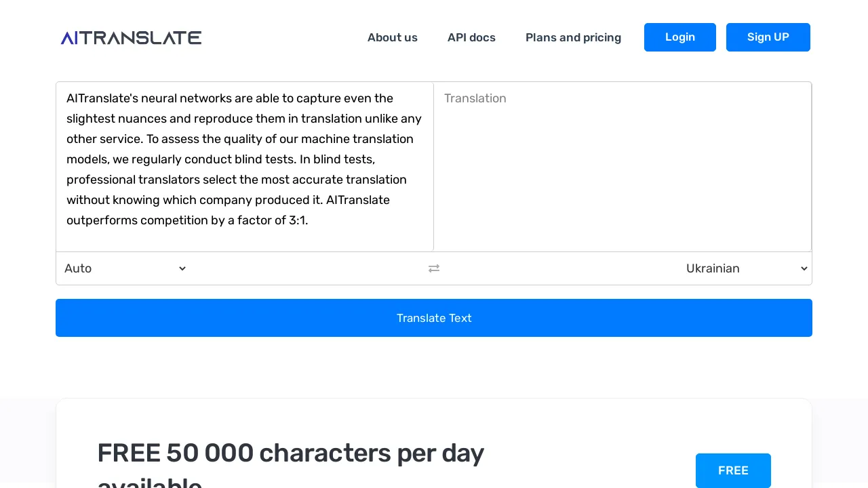Image resolution: width=868 pixels, height=488 pixels.
Task: Click the 'A' icon in the AITranslate logo
Action: point(67,37)
